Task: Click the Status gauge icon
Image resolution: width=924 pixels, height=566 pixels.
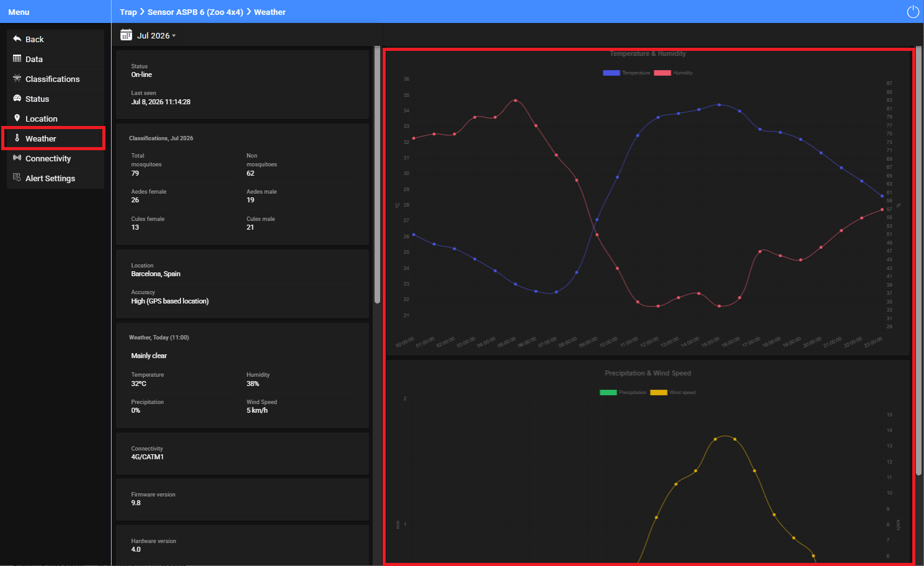Action: tap(17, 99)
